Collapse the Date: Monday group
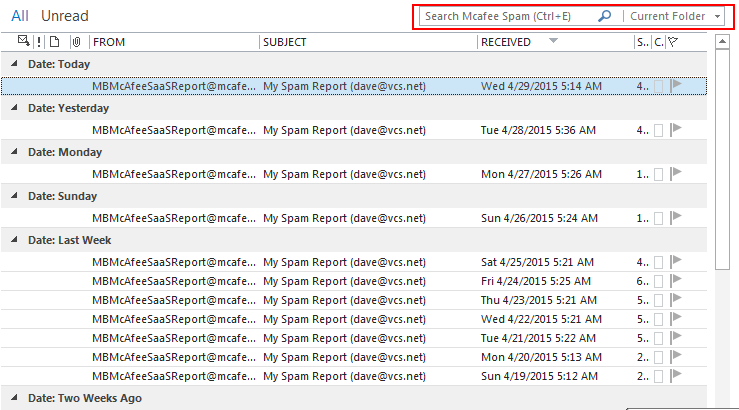Screen dimensions: 739x410 pos(15,151)
